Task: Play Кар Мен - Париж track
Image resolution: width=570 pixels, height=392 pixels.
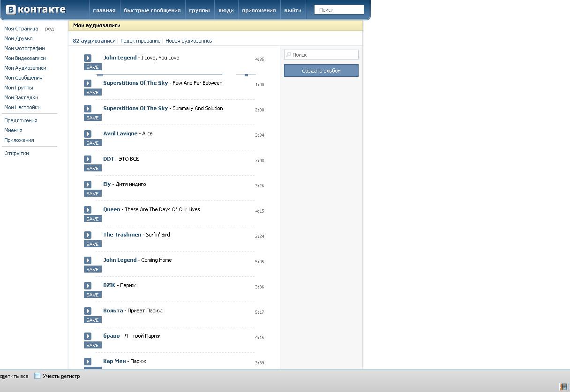Action: coord(88,362)
